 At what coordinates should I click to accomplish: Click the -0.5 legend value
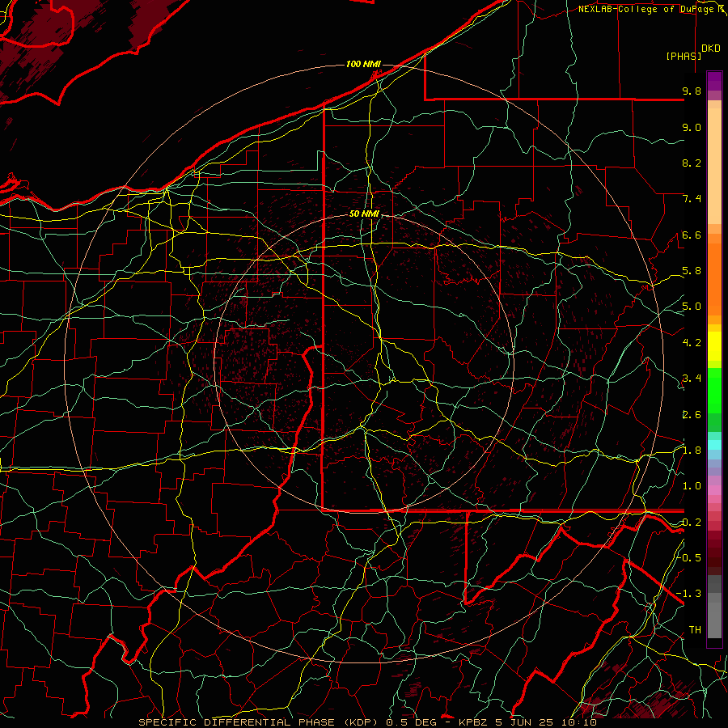click(x=689, y=557)
